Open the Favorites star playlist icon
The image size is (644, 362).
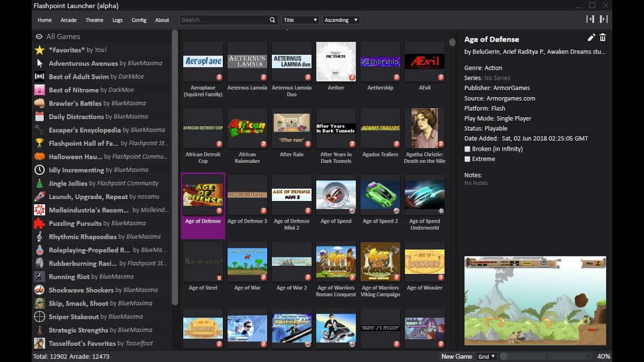pyautogui.click(x=39, y=50)
